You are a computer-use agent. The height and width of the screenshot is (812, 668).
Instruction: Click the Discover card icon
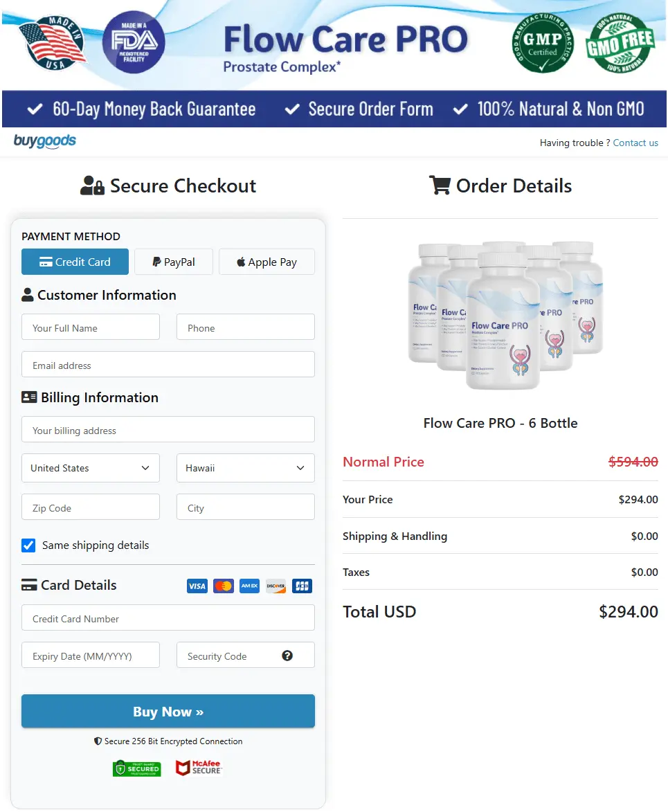(x=276, y=586)
